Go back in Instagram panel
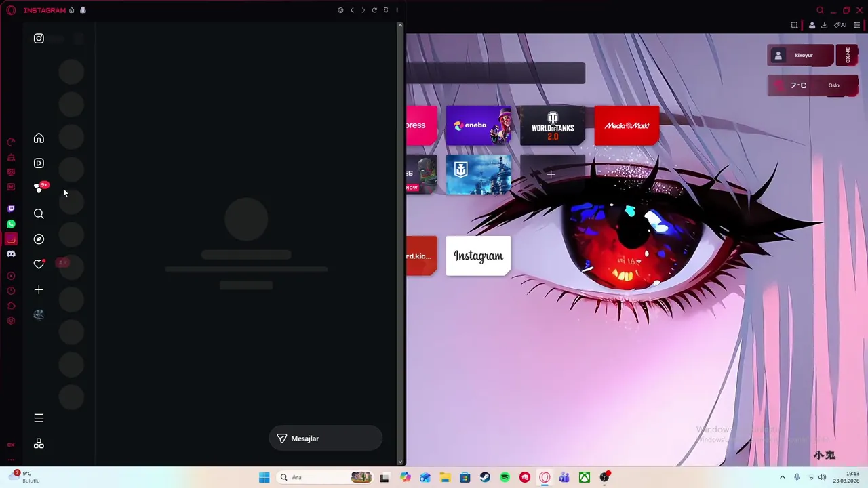 (352, 10)
